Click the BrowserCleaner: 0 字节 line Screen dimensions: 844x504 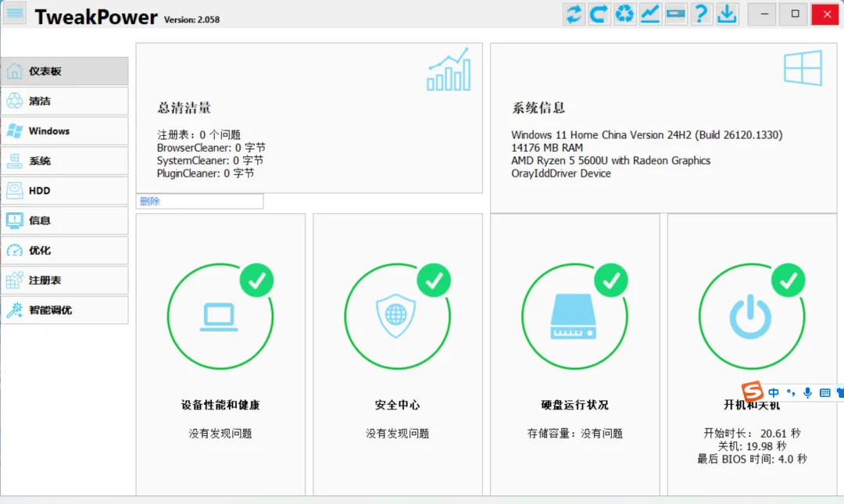click(211, 148)
